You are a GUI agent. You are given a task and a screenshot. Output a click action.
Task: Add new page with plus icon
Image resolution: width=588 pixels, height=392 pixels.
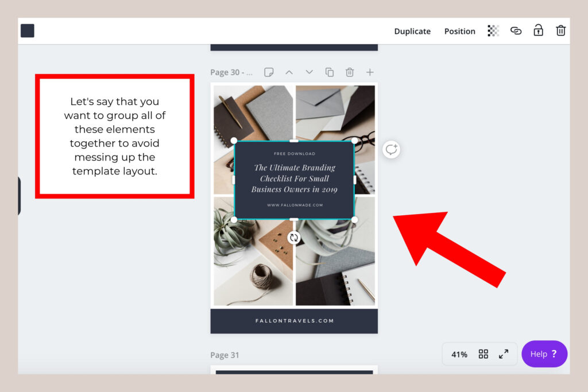pyautogui.click(x=370, y=72)
